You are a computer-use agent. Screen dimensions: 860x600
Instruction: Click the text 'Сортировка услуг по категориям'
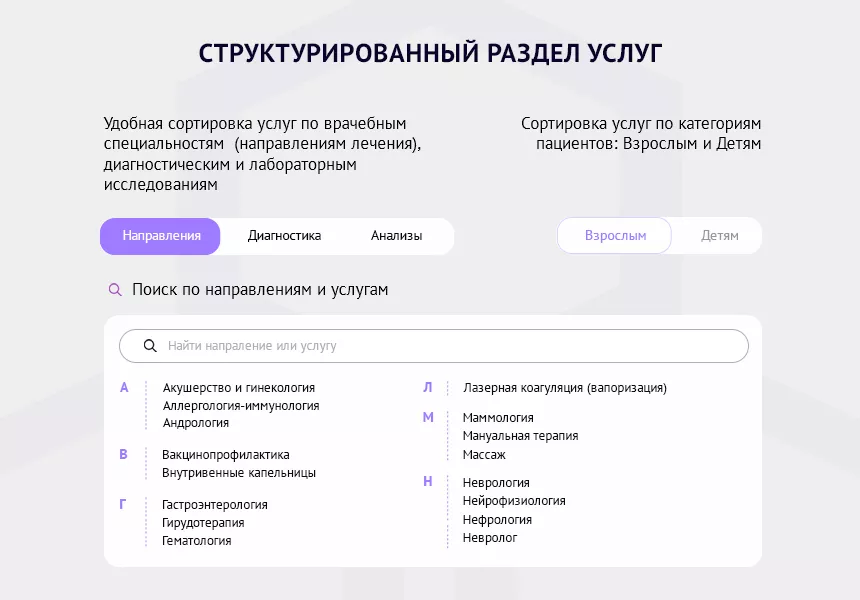(x=641, y=123)
